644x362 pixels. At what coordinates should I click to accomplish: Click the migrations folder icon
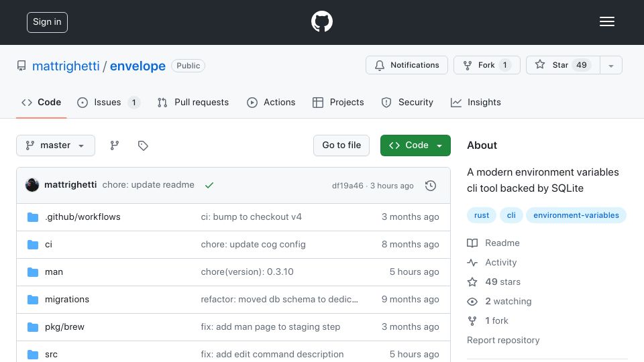coord(33,299)
